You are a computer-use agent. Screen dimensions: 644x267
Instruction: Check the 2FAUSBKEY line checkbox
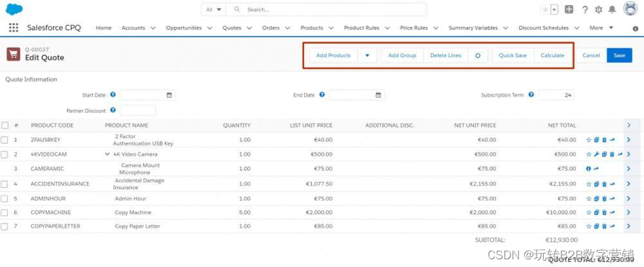coord(4,140)
